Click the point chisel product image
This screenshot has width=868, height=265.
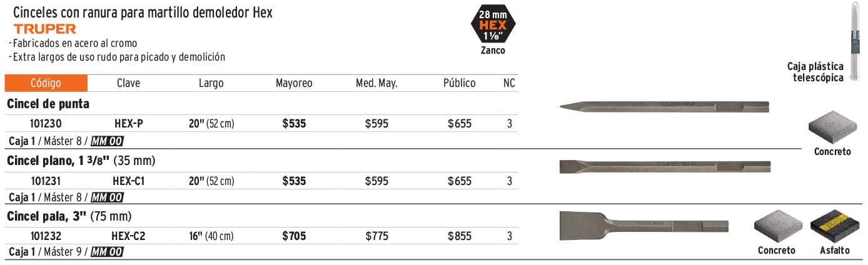664,106
